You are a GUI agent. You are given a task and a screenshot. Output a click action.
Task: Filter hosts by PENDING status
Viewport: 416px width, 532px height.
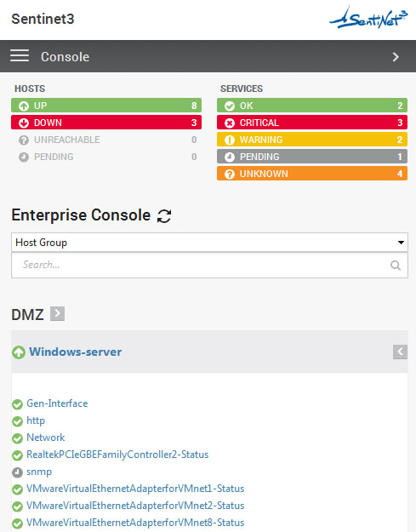[106, 157]
